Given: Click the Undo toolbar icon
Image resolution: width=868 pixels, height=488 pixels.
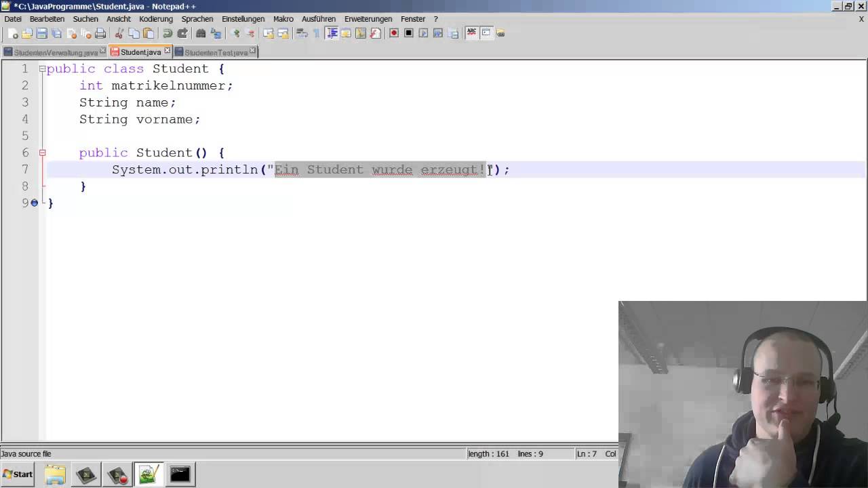Looking at the screenshot, I should tap(167, 33).
